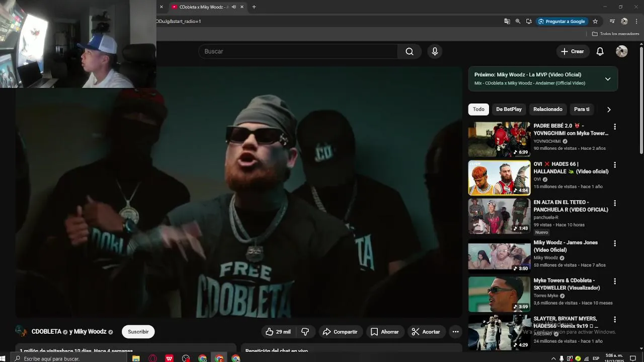Image resolution: width=644 pixels, height=362 pixels.
Task: Open options for Miky Woodz James Jones video
Action: 614,243
